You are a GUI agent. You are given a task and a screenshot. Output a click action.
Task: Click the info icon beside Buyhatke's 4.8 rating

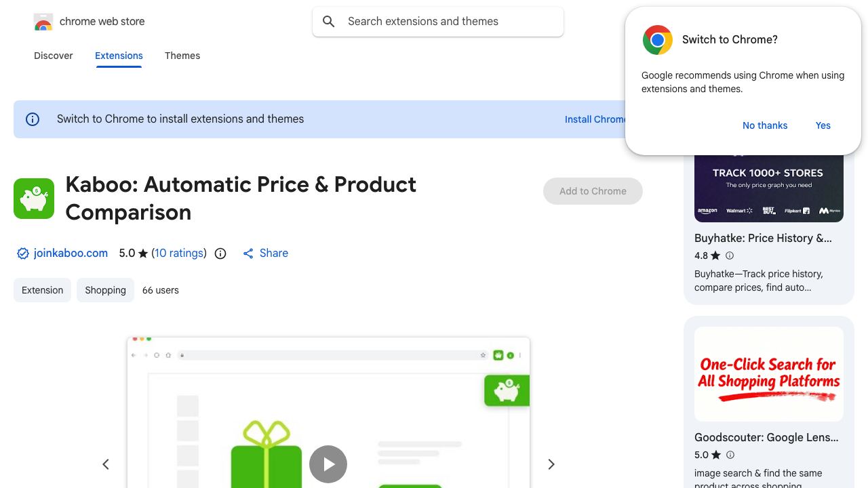pyautogui.click(x=730, y=256)
